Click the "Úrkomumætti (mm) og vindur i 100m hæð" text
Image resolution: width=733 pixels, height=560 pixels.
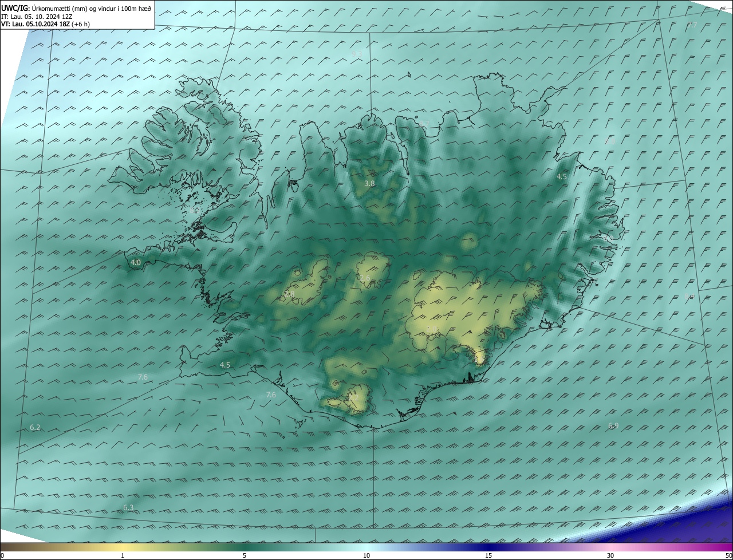pyautogui.click(x=91, y=9)
